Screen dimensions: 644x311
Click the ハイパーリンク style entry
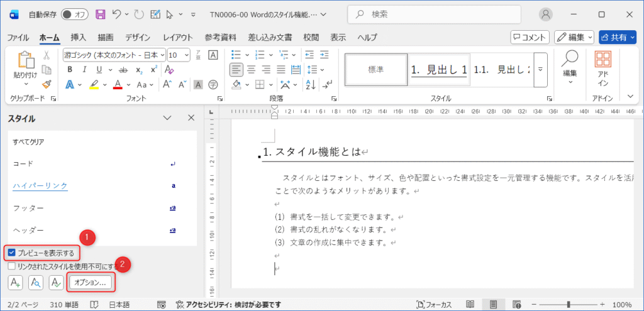click(40, 186)
